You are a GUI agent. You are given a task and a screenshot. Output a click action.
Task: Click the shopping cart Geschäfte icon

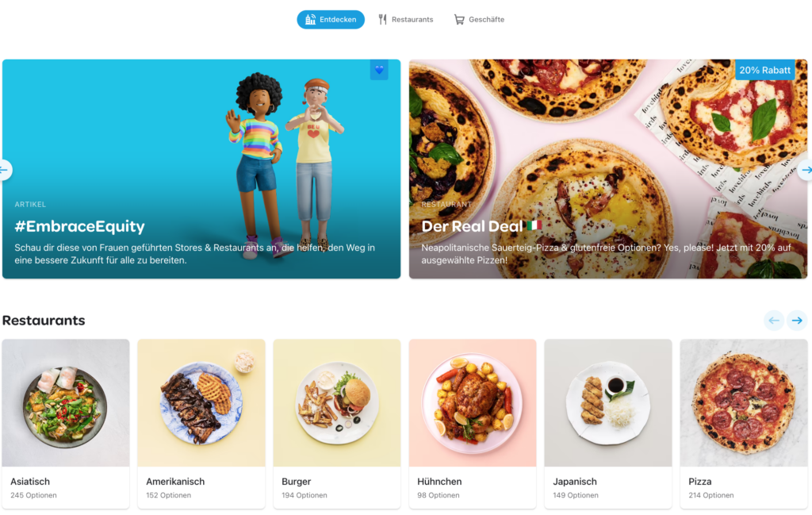[459, 20]
